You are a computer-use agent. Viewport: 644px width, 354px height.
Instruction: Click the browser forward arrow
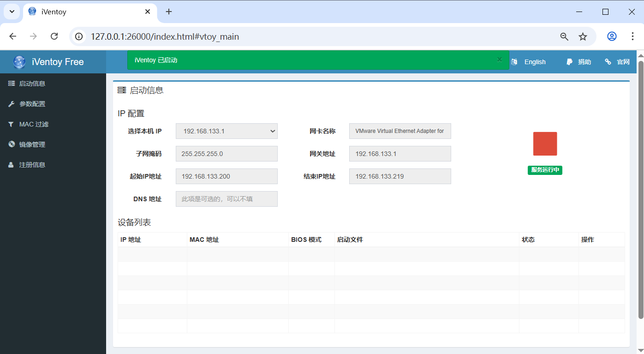[x=33, y=36]
